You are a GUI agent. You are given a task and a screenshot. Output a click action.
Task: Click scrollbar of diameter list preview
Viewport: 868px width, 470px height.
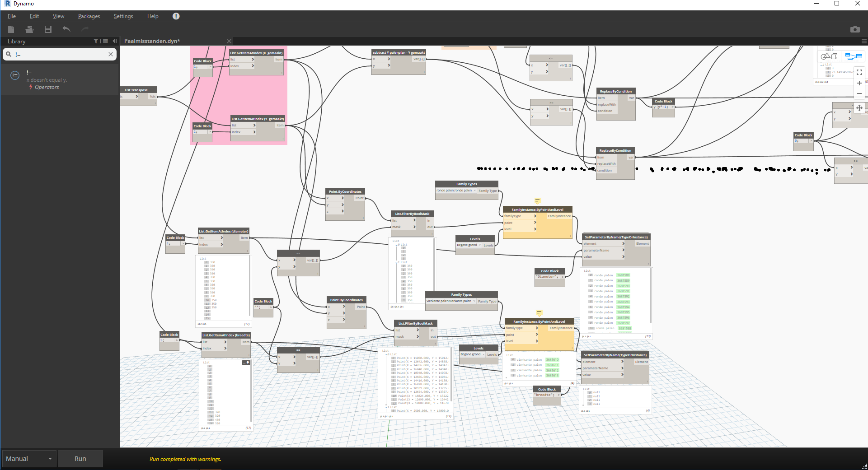click(249, 286)
